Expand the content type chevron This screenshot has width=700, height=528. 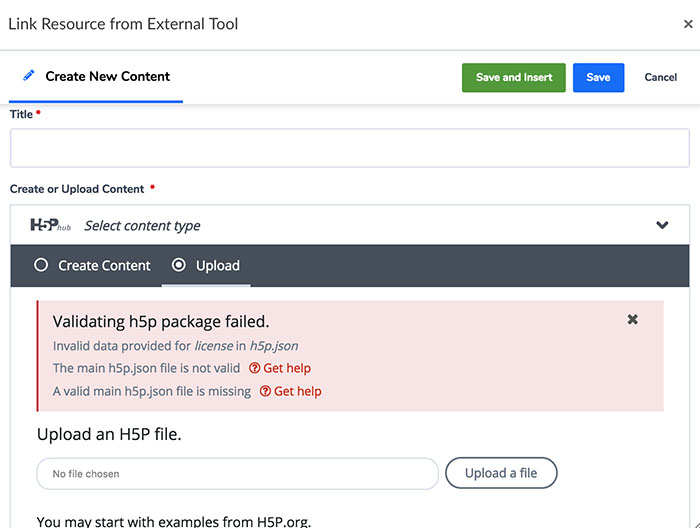[662, 225]
